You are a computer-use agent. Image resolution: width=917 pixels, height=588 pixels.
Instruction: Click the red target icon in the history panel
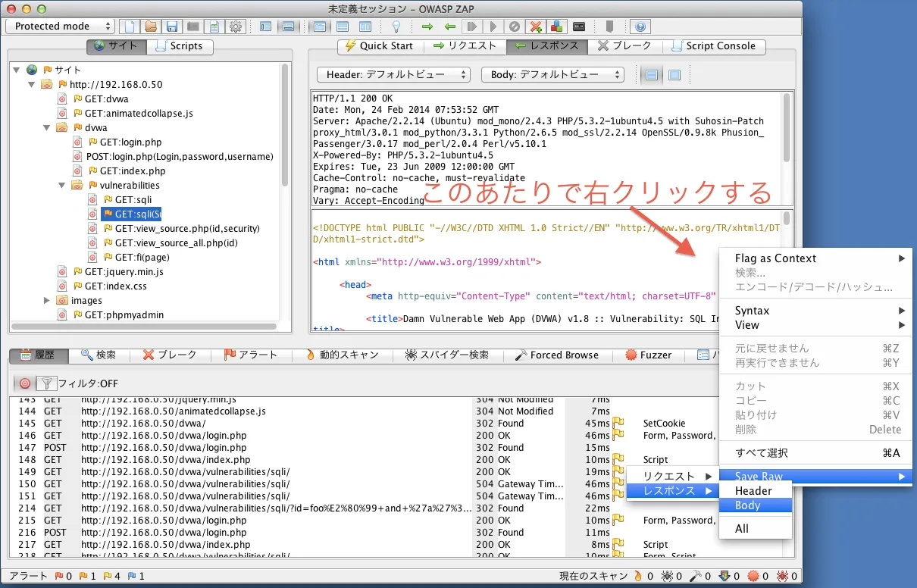[25, 383]
